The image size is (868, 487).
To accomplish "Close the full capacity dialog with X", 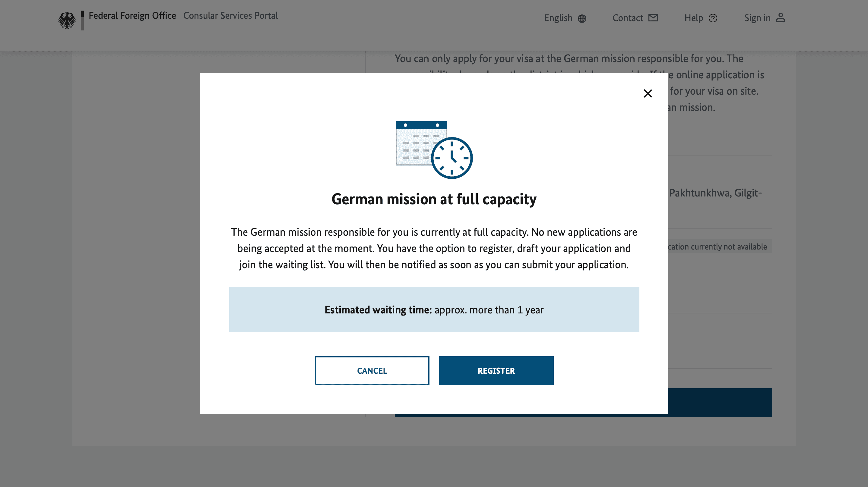I will tap(647, 93).
